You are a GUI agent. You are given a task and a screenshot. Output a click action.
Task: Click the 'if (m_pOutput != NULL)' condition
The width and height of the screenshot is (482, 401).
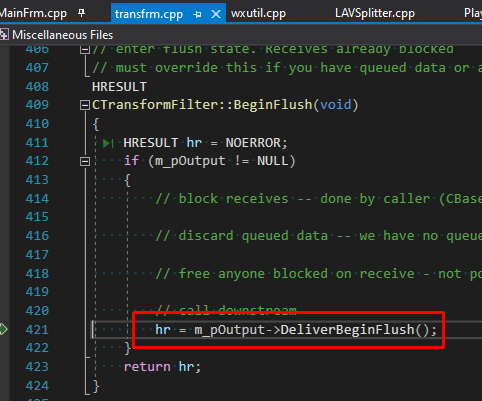coord(210,161)
